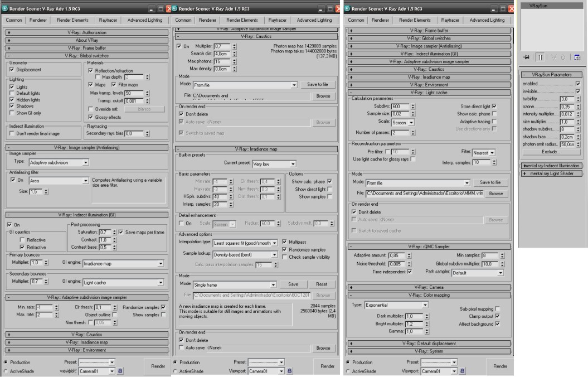Toggle the Hidden lights checkbox

[x=12, y=99]
